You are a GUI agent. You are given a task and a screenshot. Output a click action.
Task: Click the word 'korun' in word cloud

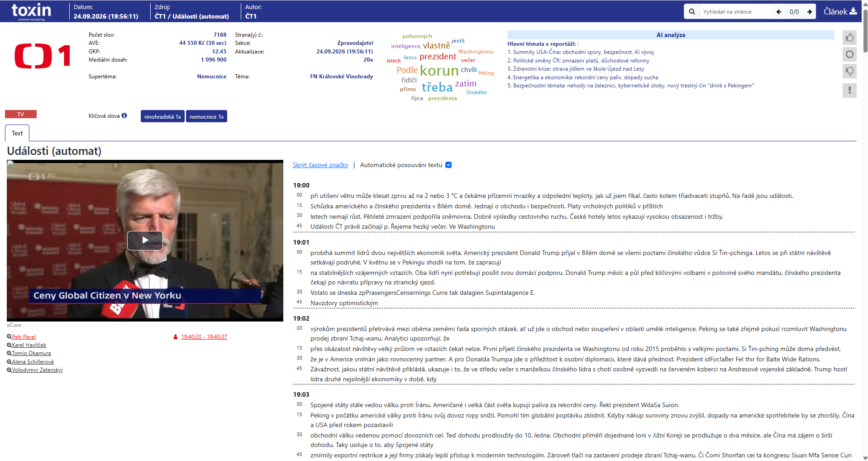439,71
